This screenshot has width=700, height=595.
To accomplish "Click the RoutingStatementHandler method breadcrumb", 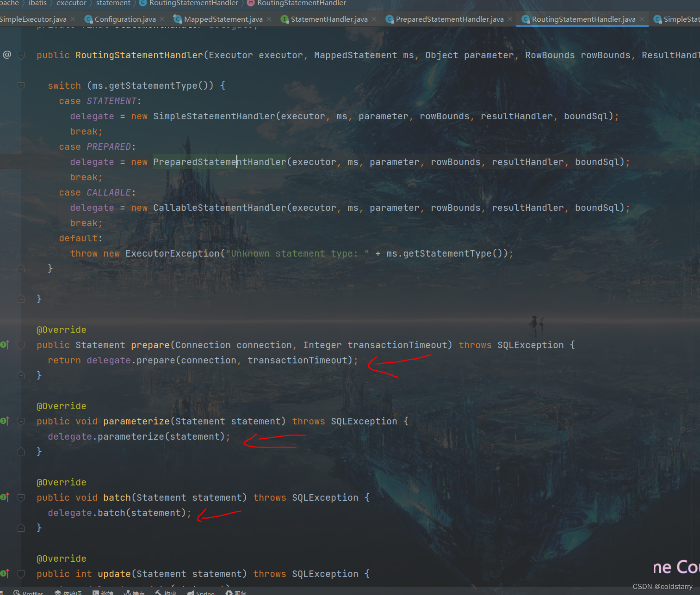I will click(x=301, y=3).
